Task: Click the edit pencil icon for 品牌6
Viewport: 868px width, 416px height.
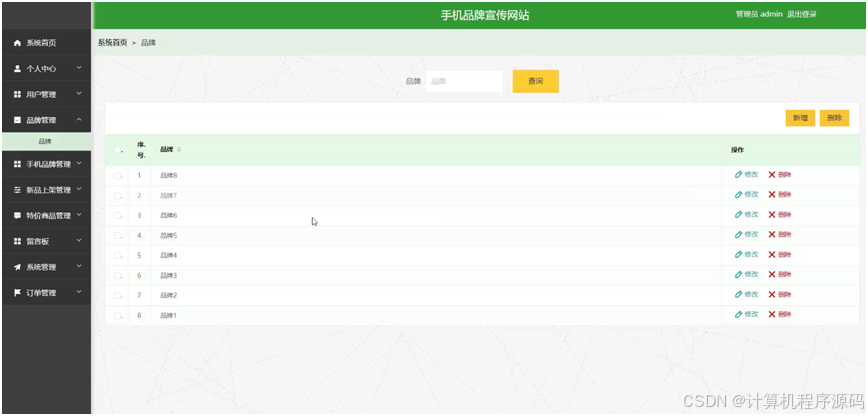Action: pyautogui.click(x=738, y=214)
